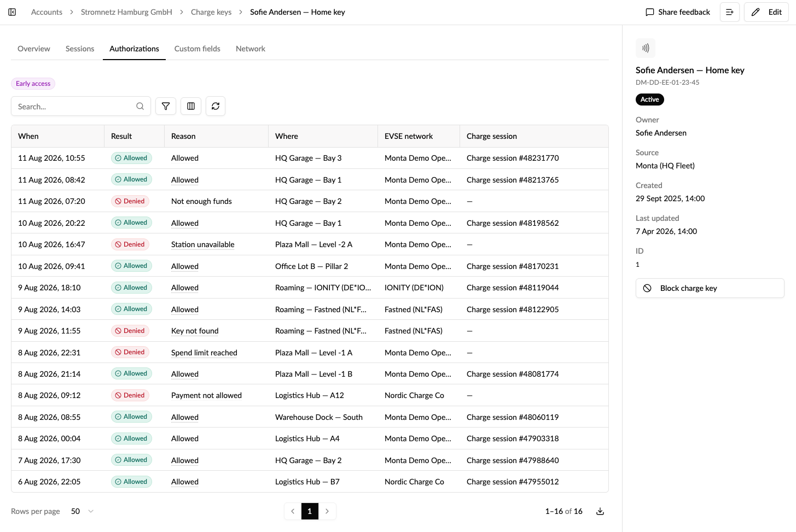Go to the previous page arrow
This screenshot has width=796, height=532.
293,511
